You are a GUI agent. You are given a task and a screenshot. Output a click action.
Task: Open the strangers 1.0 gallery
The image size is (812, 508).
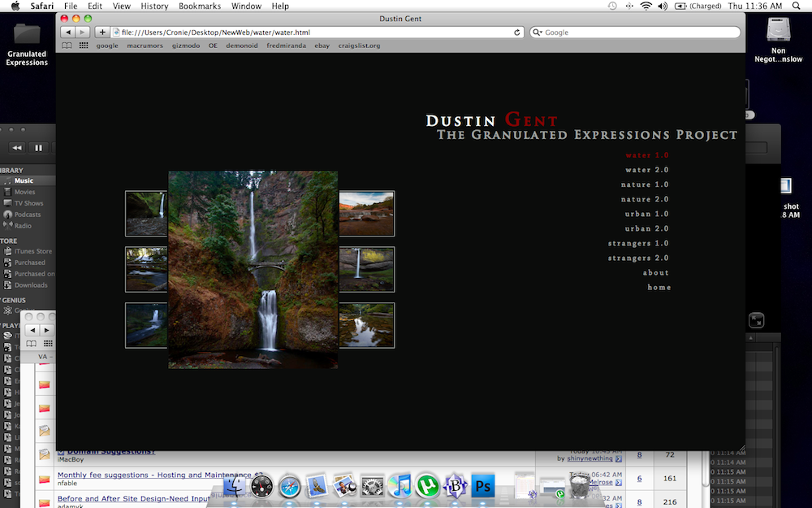[x=638, y=243]
